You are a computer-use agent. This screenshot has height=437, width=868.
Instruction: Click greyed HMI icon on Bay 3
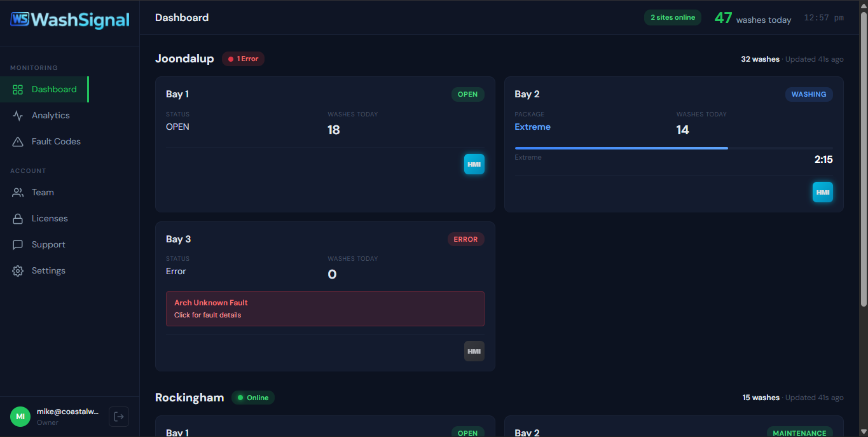pyautogui.click(x=474, y=351)
